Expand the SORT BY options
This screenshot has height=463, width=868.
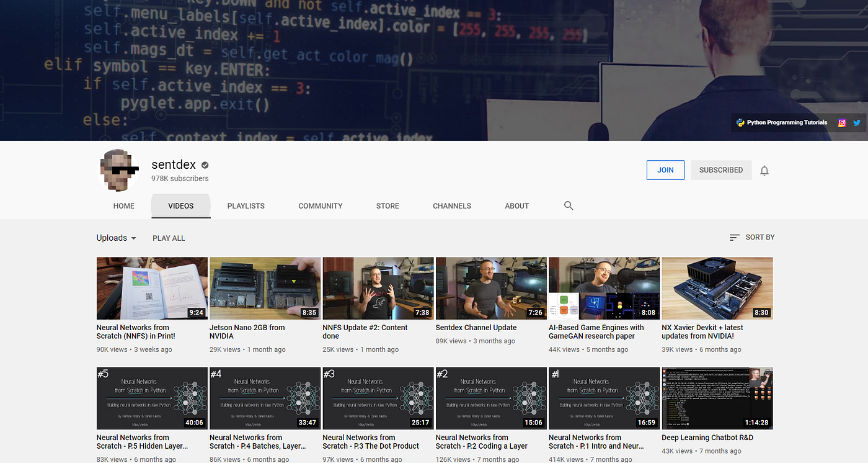click(759, 237)
